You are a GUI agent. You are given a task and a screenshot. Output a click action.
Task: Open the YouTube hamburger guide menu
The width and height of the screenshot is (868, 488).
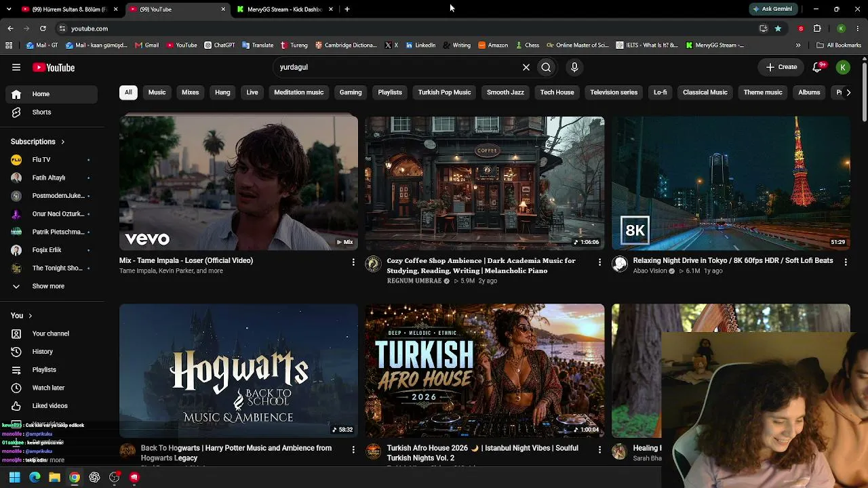16,67
